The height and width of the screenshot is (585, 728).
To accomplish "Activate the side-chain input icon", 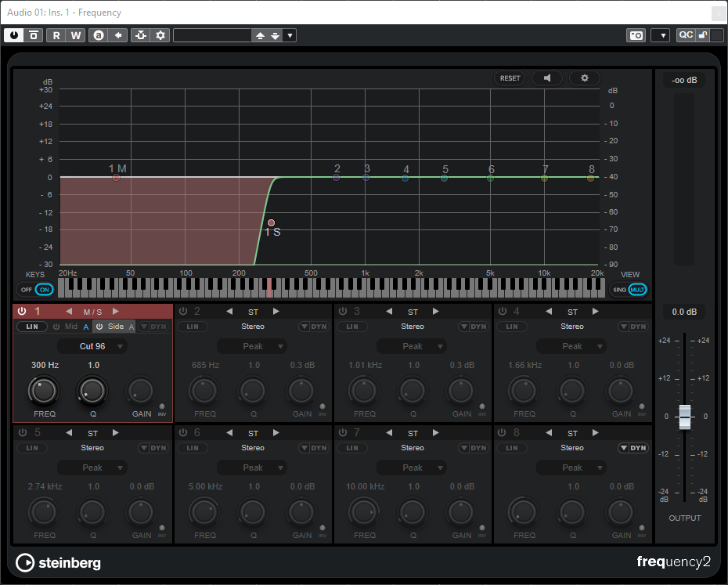I will 141,35.
